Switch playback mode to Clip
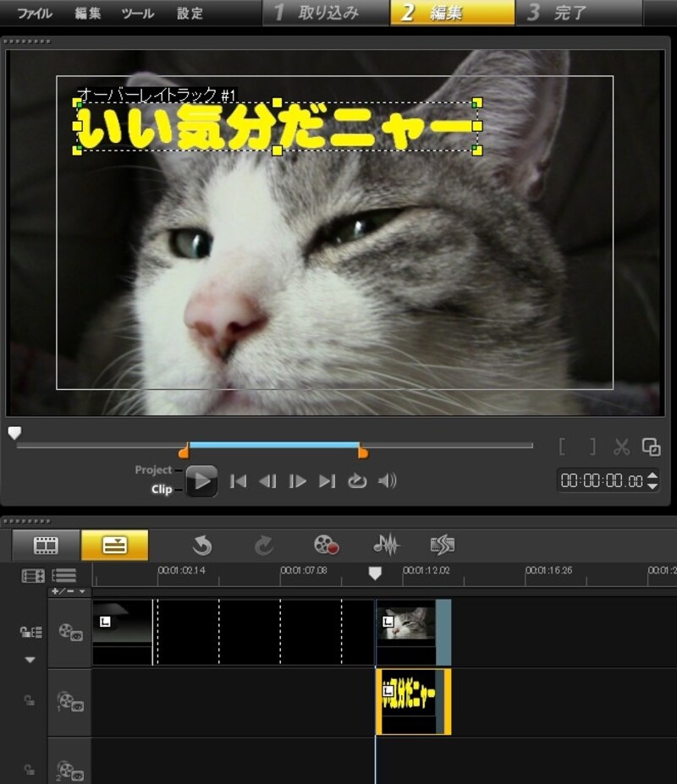Screen dimensions: 677x784 pos(161,487)
